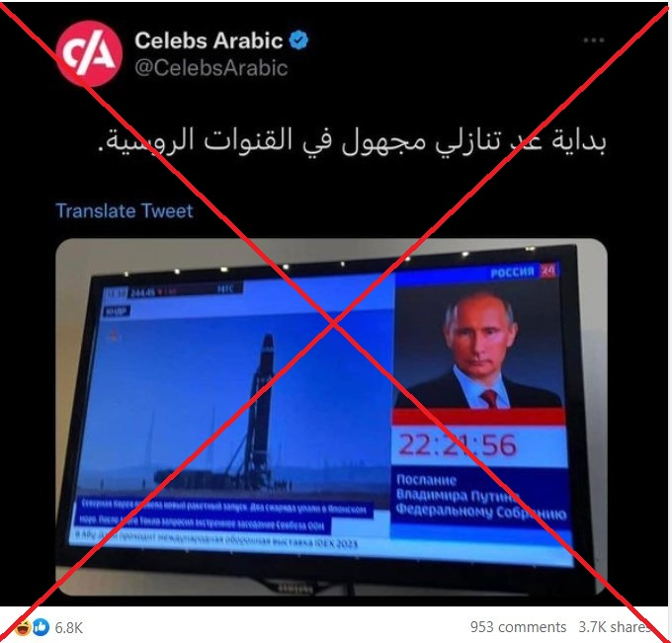Open the 953 comments list
This screenshot has width=672, height=643.
(518, 627)
